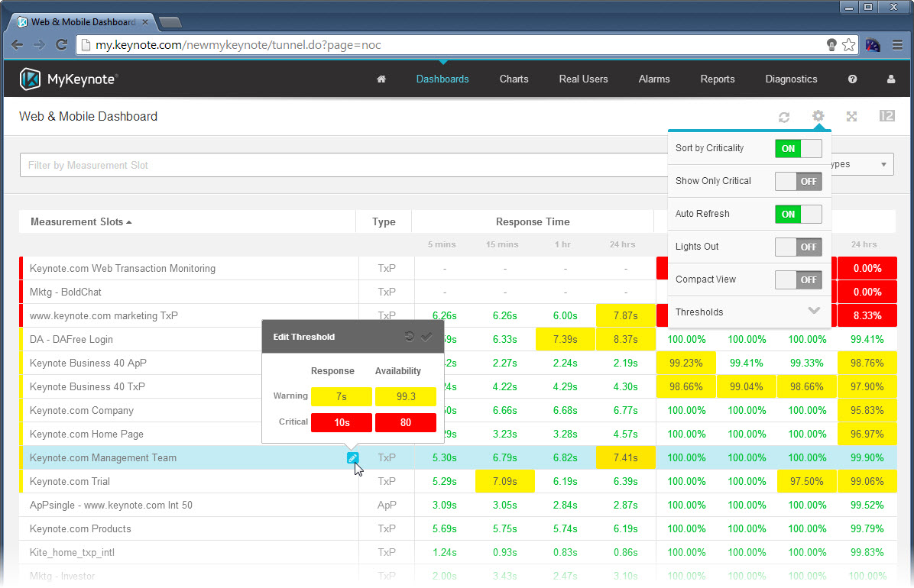Screen dimensions: 914x588
Task: Disable Sort by Criticality
Action: pos(799,148)
